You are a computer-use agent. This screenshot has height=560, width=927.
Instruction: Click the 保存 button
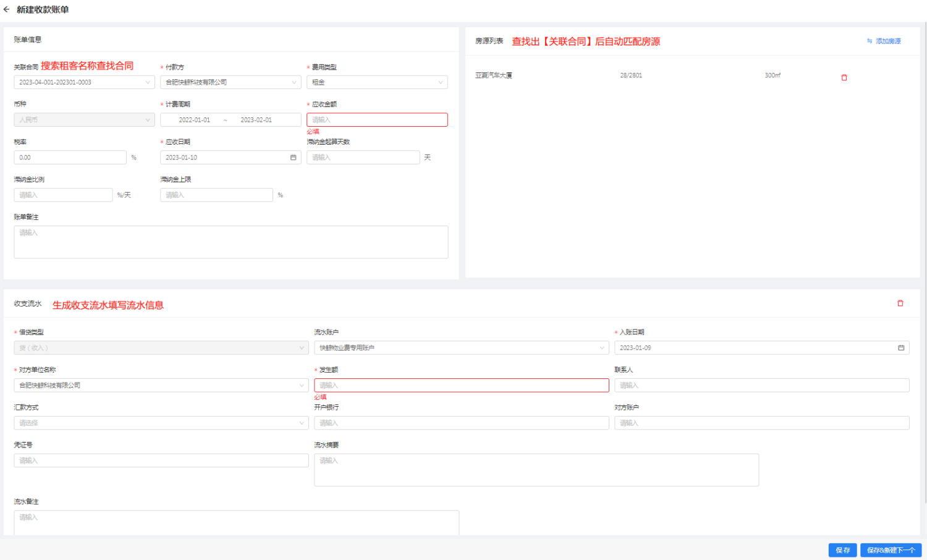(x=843, y=550)
